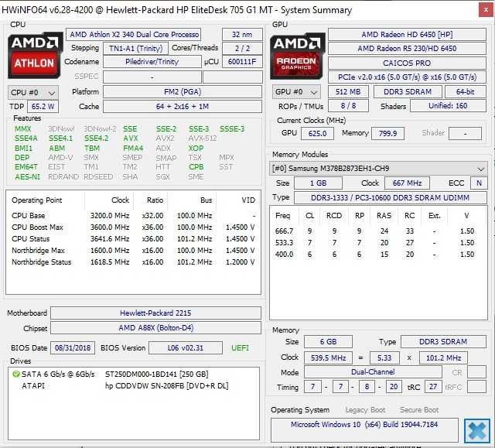Close the System Summary window
This screenshot has height=448, width=495.
tap(486, 10)
